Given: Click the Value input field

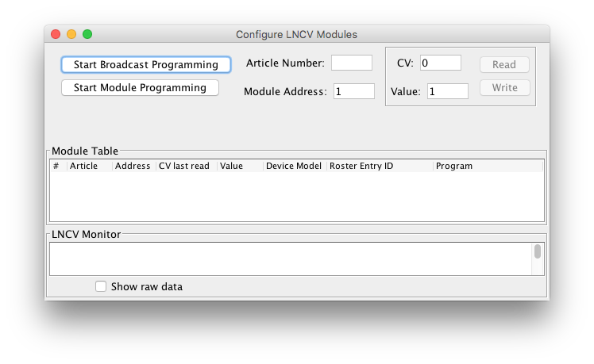Looking at the screenshot, I should [447, 91].
